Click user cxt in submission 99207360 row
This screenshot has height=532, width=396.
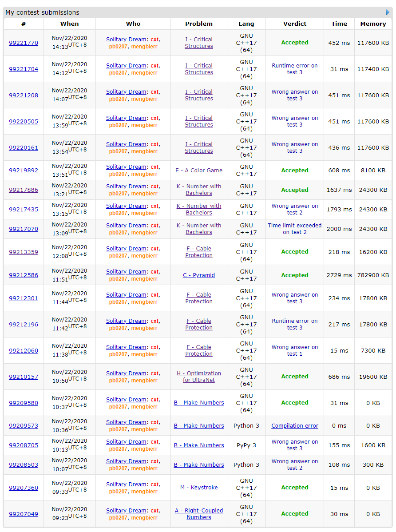coord(154,484)
